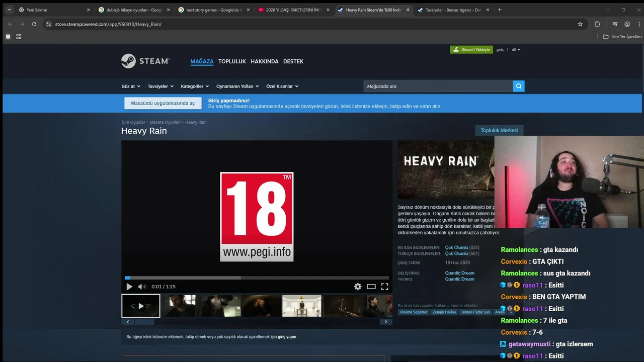Click the site info icon in address bar
The image size is (644, 362).
[48, 24]
